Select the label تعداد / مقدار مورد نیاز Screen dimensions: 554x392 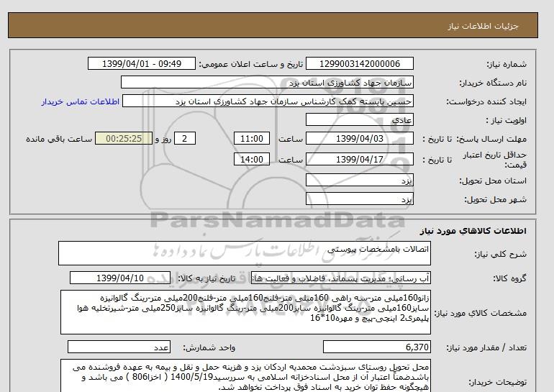[486, 348]
